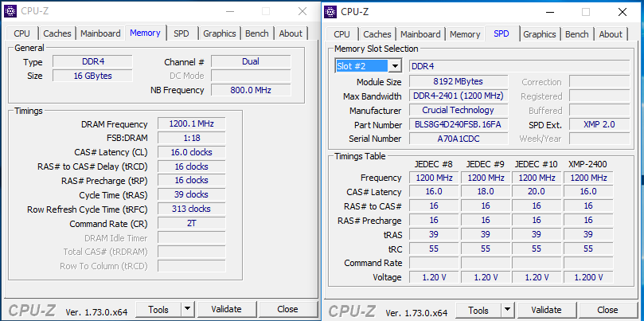Click the empty DRAM Idle Timer field
Image resolution: width=644 pixels, height=321 pixels.
tap(191, 237)
